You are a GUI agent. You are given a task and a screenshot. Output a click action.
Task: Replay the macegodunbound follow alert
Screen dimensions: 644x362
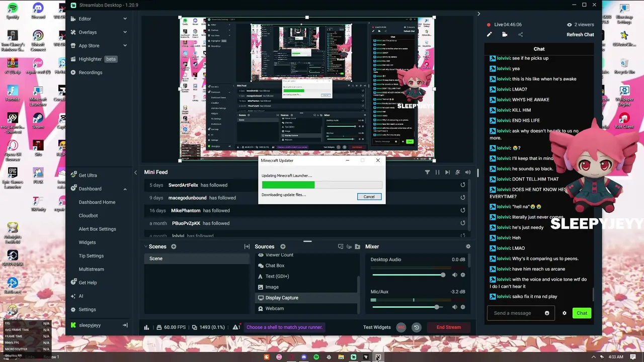click(462, 198)
